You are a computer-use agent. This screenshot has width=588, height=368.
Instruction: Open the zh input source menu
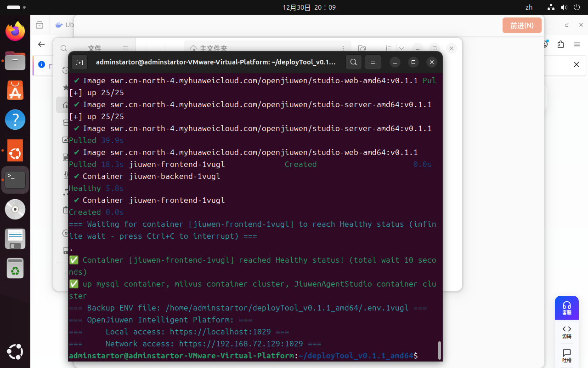coord(529,7)
